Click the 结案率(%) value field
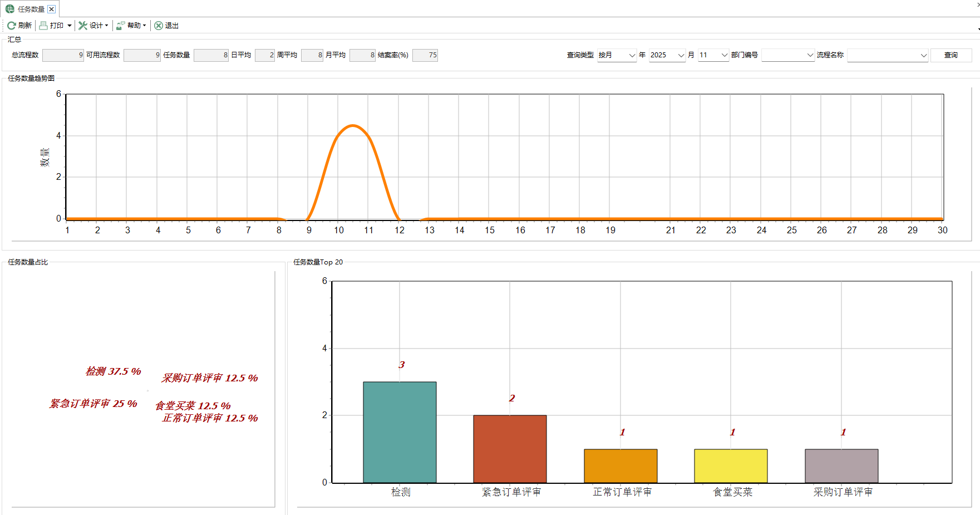This screenshot has width=980, height=515. pyautogui.click(x=425, y=55)
